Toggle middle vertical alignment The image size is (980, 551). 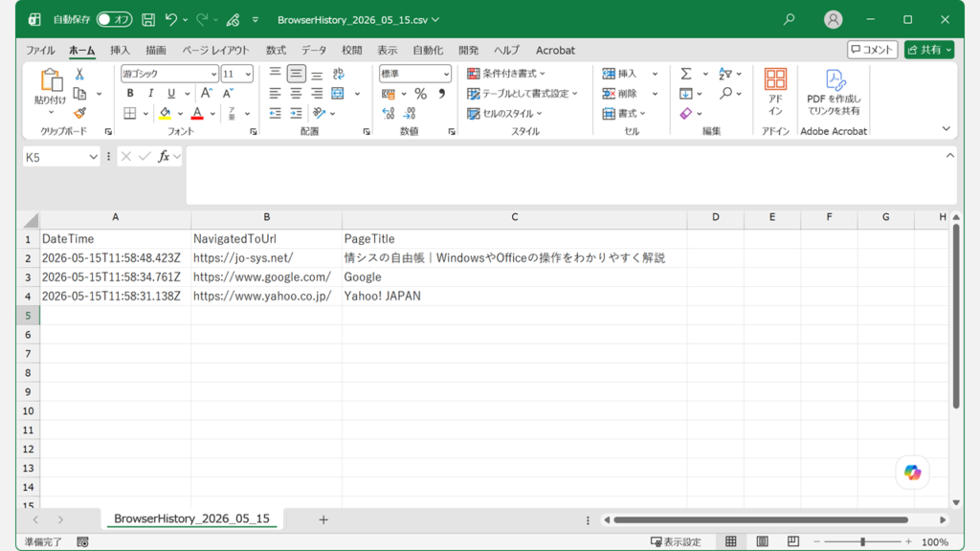click(x=297, y=74)
